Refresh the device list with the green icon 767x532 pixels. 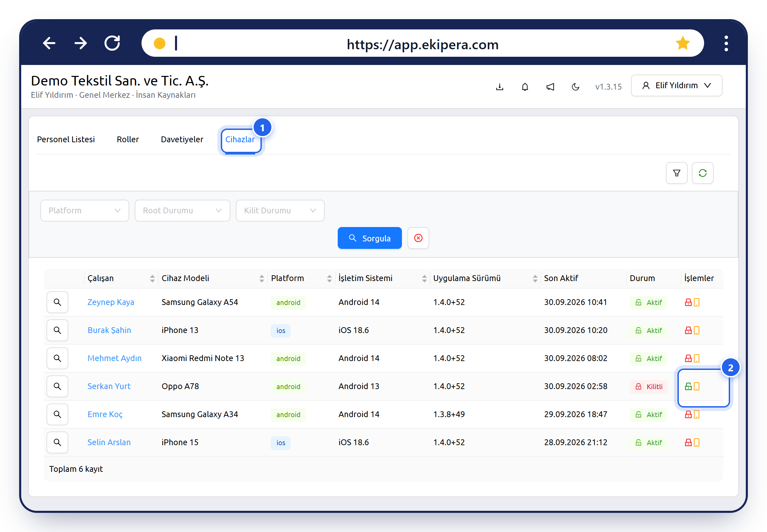click(703, 173)
